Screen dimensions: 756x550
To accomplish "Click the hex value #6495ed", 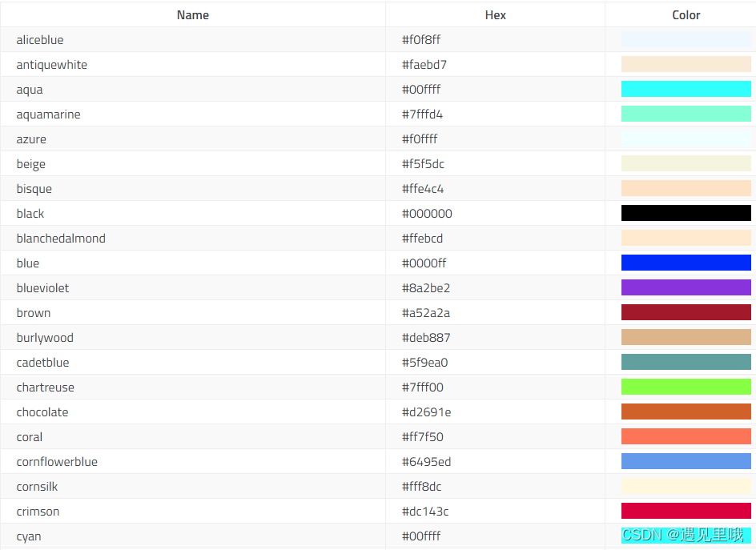I will [x=427, y=462].
